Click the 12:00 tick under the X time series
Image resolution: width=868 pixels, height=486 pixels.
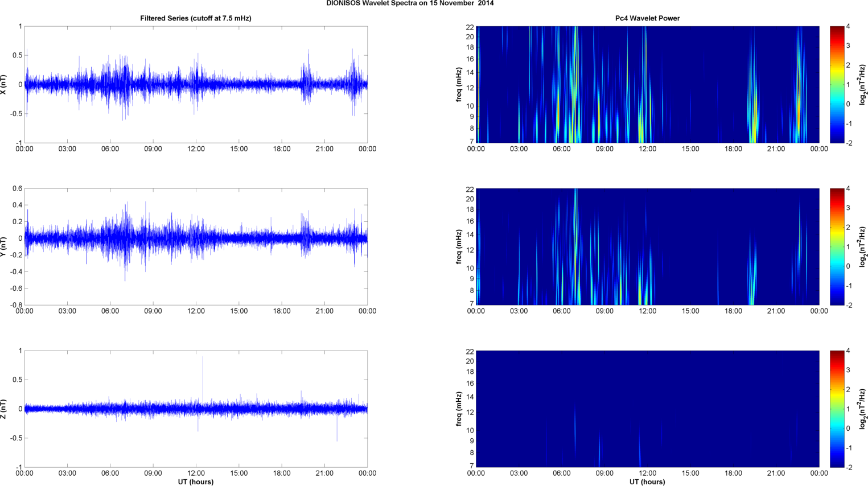(196, 149)
